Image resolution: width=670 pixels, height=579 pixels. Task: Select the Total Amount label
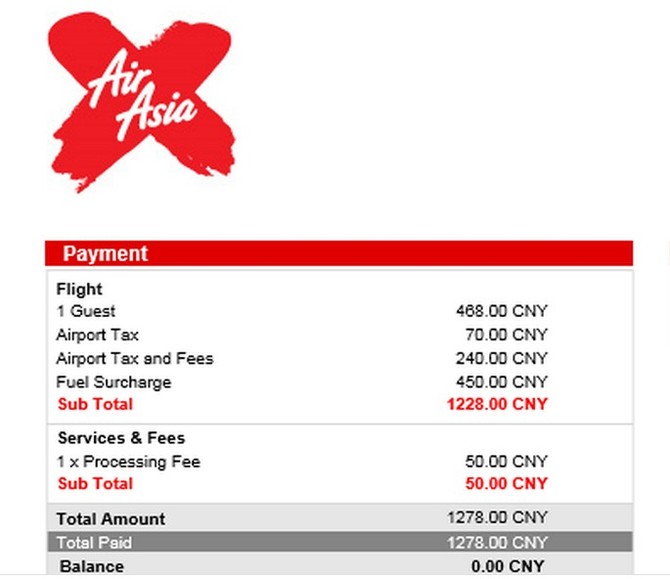pos(111,519)
